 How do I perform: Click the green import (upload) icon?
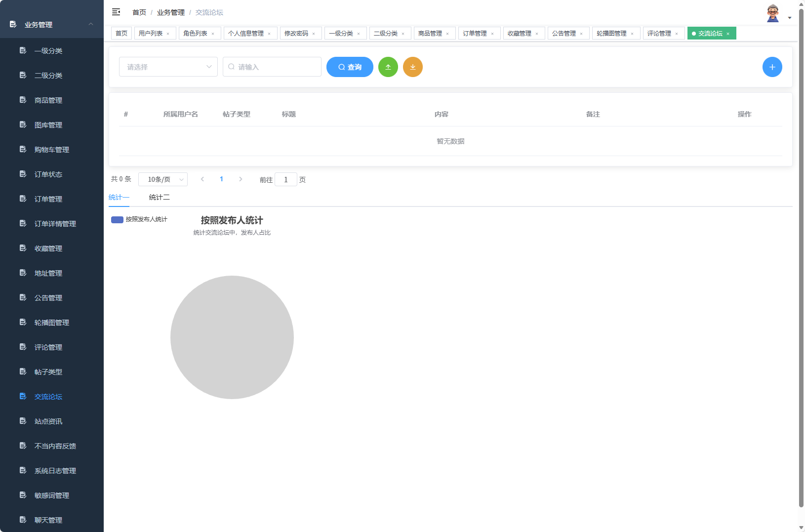tap(388, 67)
